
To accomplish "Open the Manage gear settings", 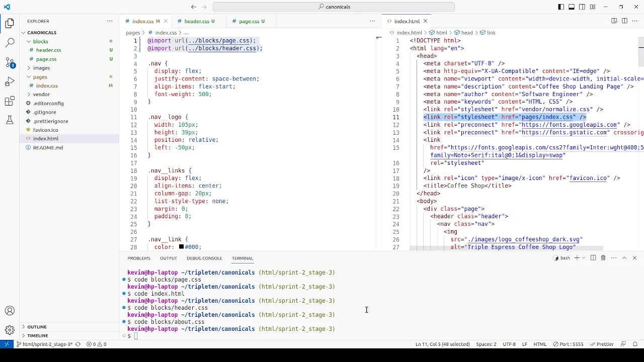I will pyautogui.click(x=10, y=330).
